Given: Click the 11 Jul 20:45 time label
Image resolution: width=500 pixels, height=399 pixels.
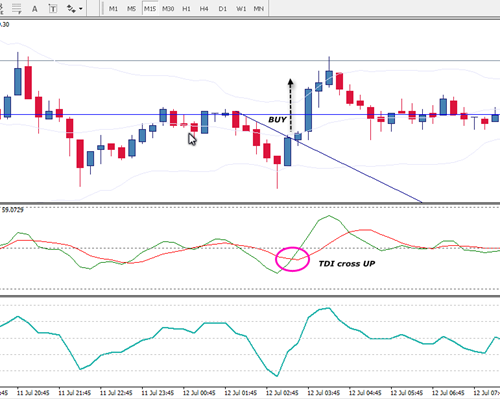Looking at the screenshot, I should (x=33, y=393).
